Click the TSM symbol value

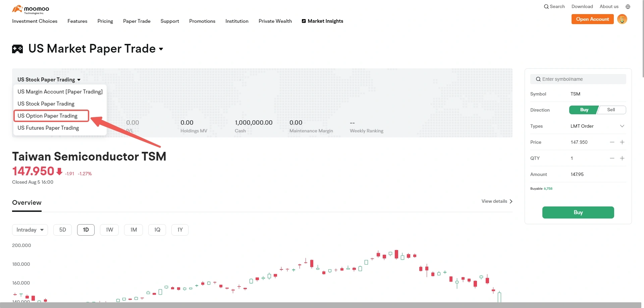(576, 94)
